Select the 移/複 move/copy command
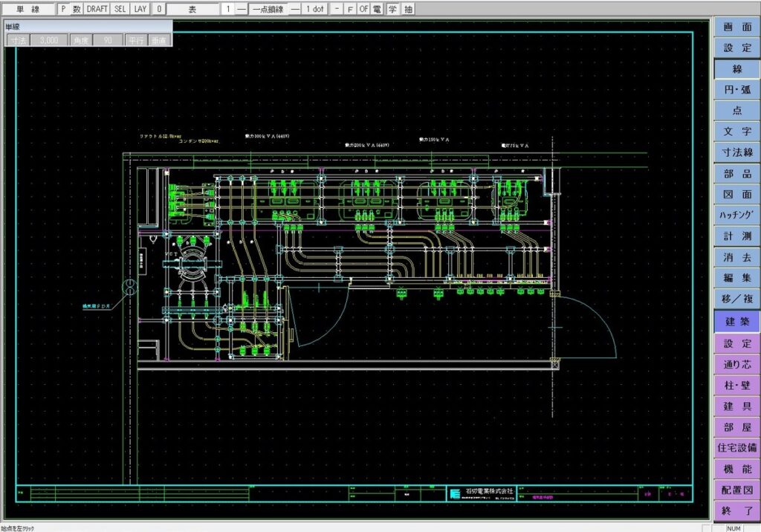The image size is (761, 532). 736,299
